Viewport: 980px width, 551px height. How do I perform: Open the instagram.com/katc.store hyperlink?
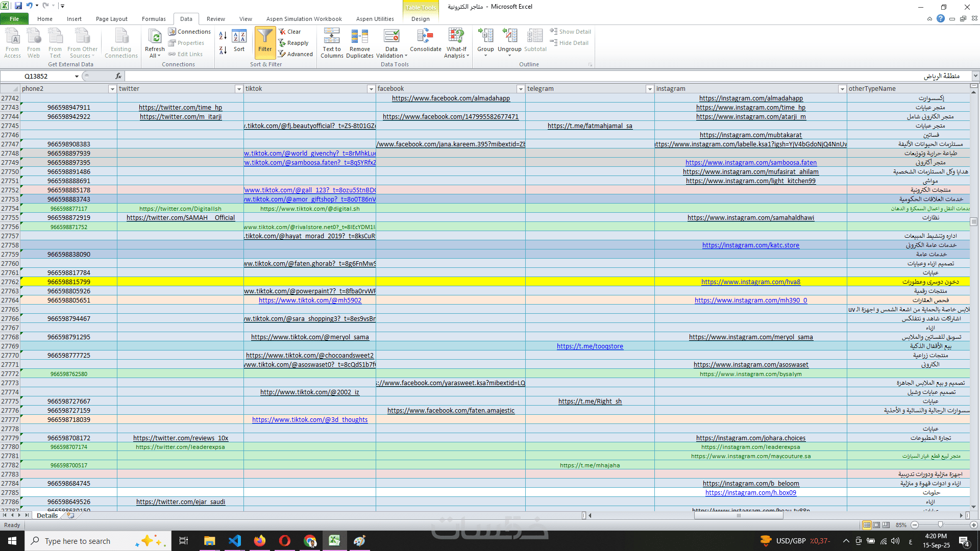point(750,245)
